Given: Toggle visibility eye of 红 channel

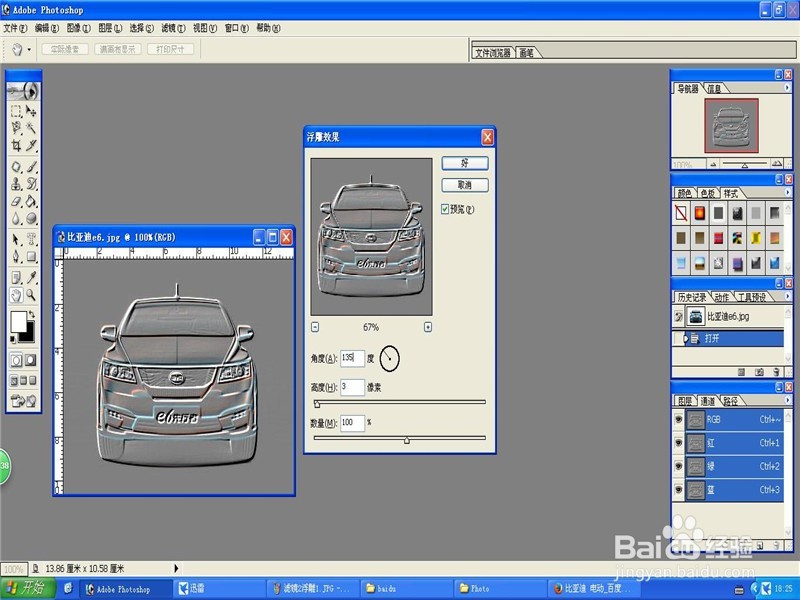Looking at the screenshot, I should (x=679, y=443).
